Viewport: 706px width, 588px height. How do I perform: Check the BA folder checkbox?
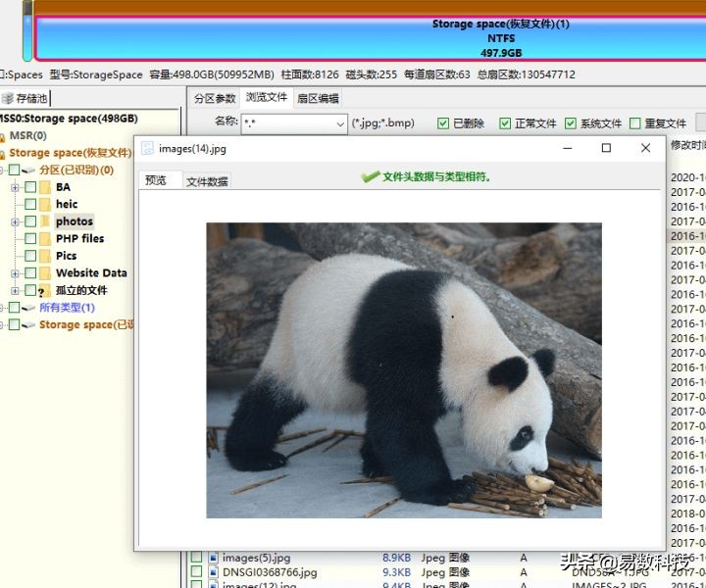pyautogui.click(x=30, y=187)
